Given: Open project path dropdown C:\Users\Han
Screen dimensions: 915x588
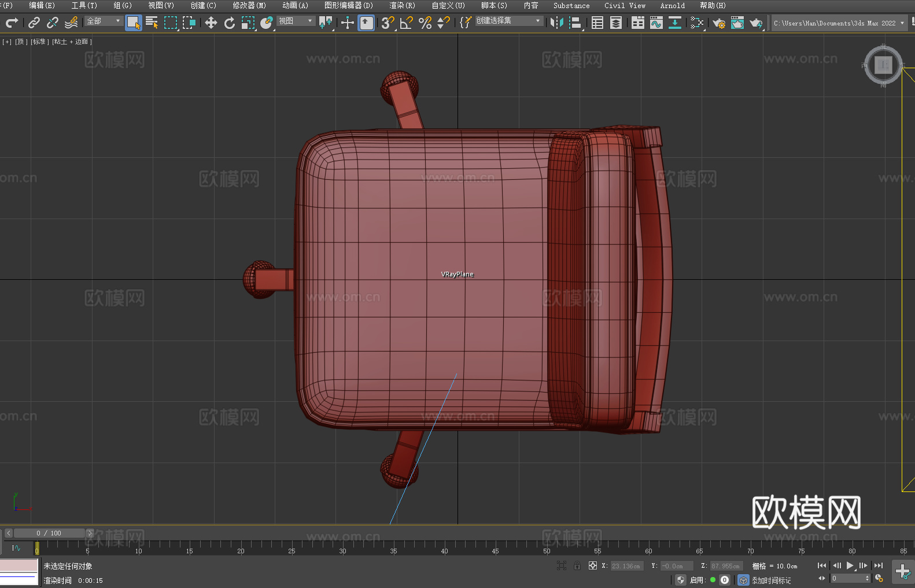Looking at the screenshot, I should point(839,23).
